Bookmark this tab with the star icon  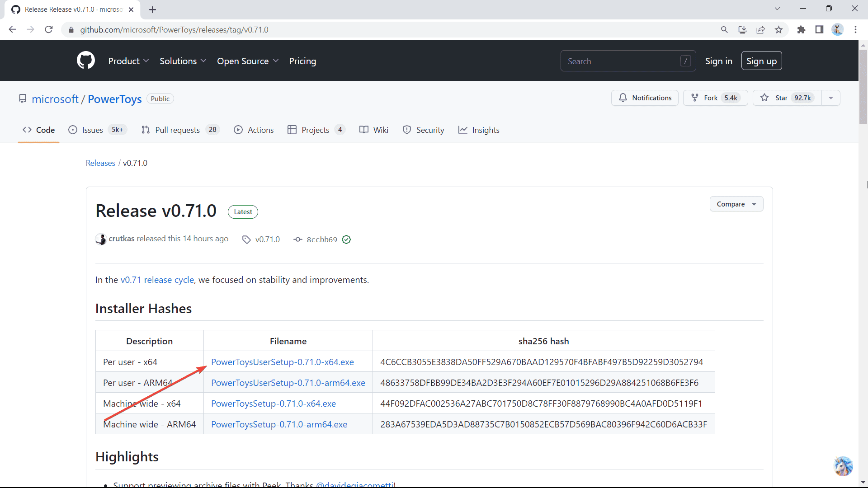click(778, 29)
